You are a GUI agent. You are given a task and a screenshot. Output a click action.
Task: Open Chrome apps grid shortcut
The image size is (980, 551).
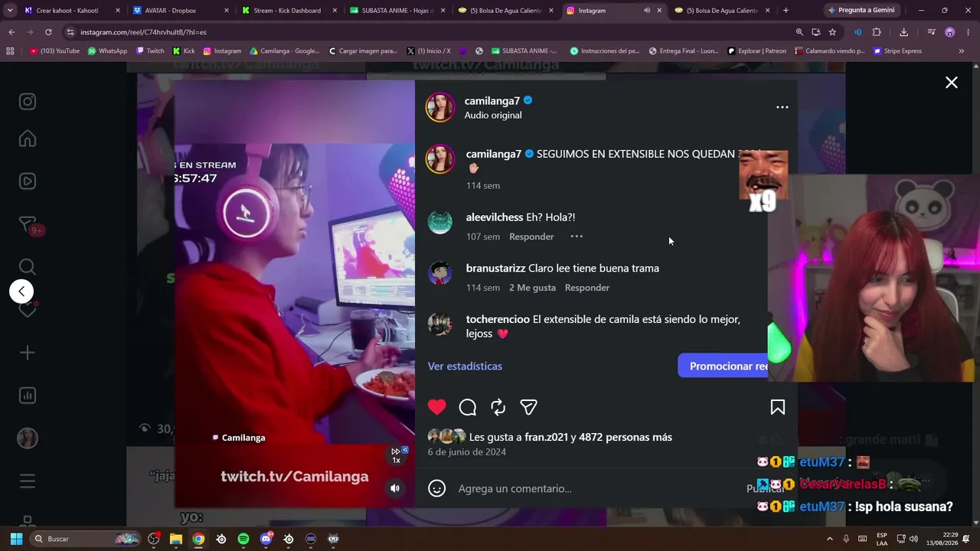tap(10, 51)
